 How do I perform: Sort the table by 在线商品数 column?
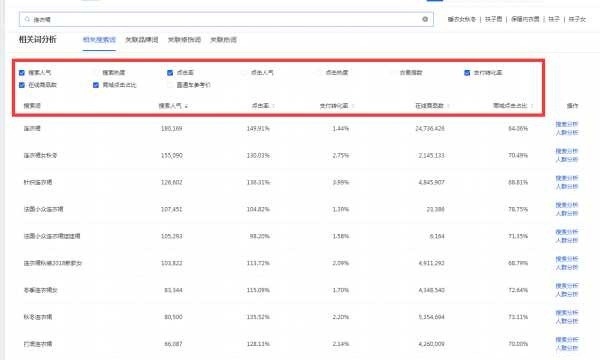point(432,106)
